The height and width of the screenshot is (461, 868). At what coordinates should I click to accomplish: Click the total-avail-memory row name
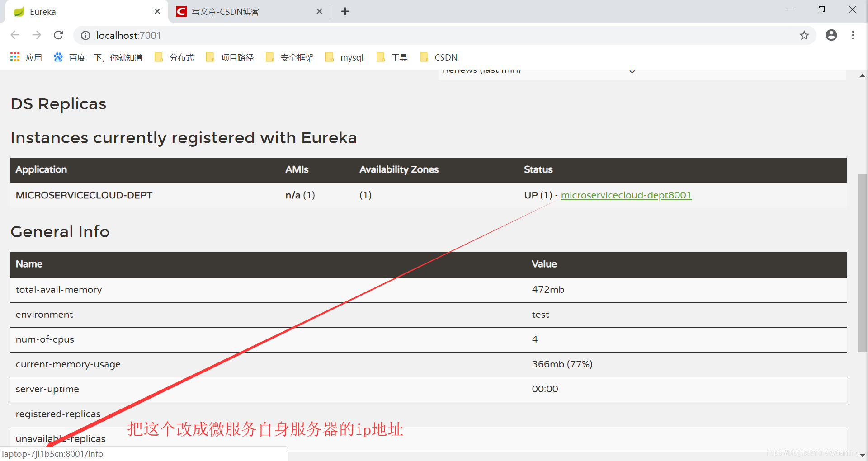point(59,290)
